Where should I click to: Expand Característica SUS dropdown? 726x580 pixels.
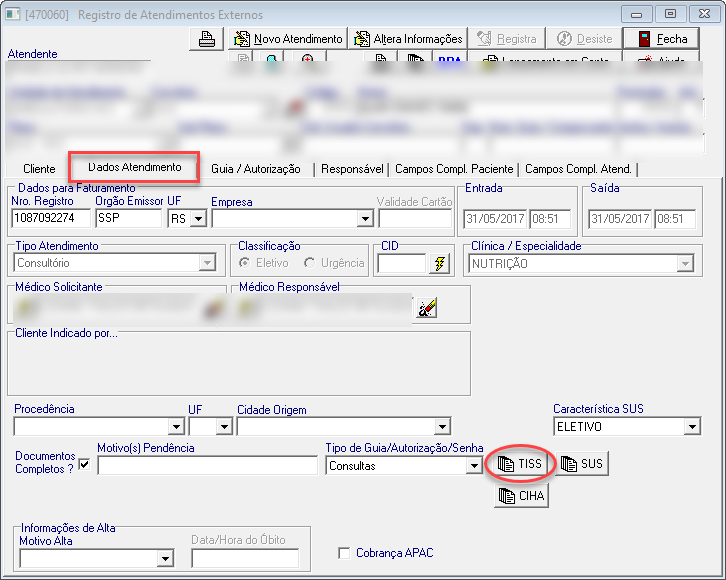[692, 426]
